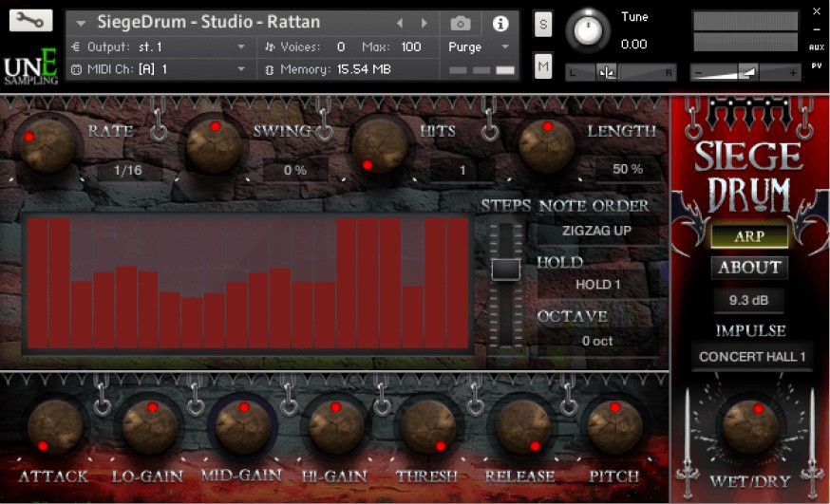
Task: Mute the instrument with M button
Action: pos(543,66)
